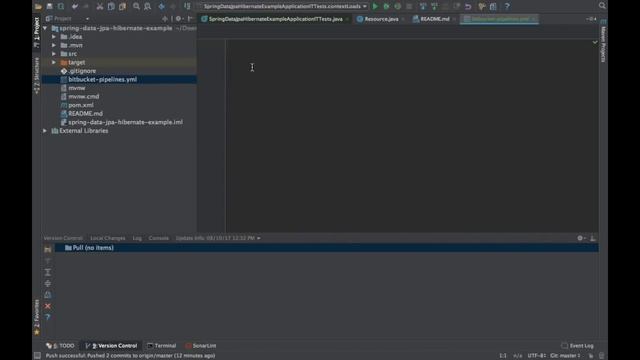
Task: Select pom.xml in project tree
Action: pyautogui.click(x=81, y=105)
